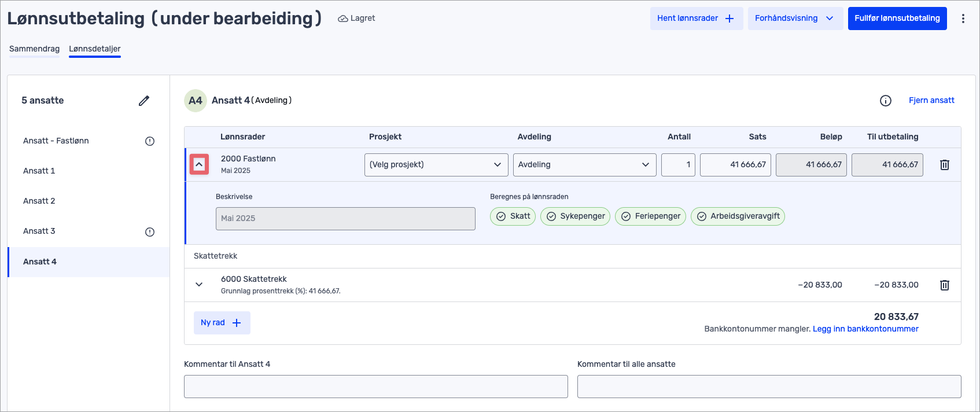
Task: Disable the Arbeidsgiveravgift chip
Action: point(738,216)
